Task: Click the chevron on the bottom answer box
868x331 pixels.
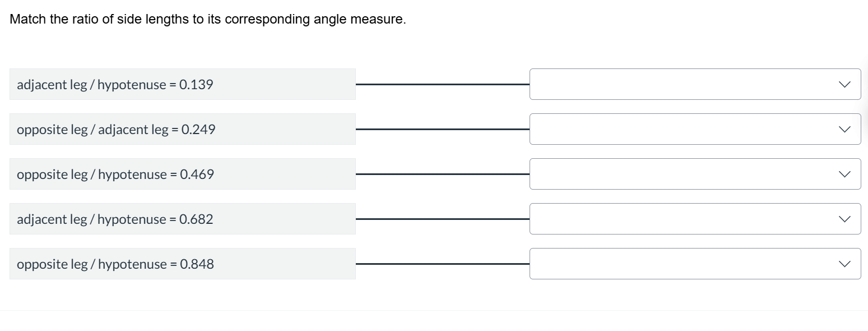Action: [x=844, y=264]
